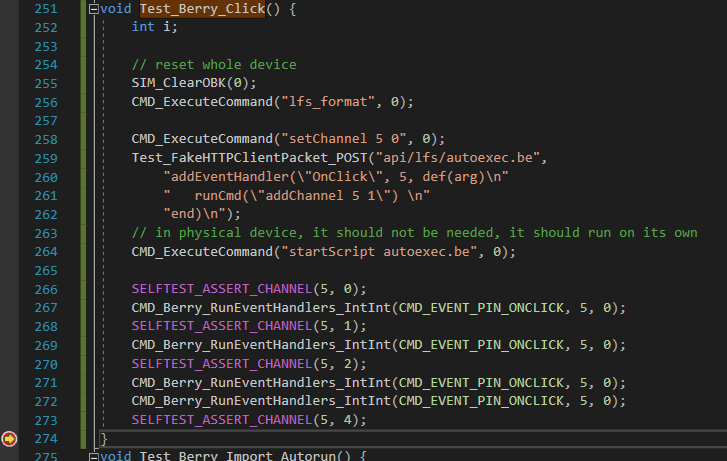Click the addEventHandler OnClick string line
This screenshot has height=461, width=727.
coord(336,177)
